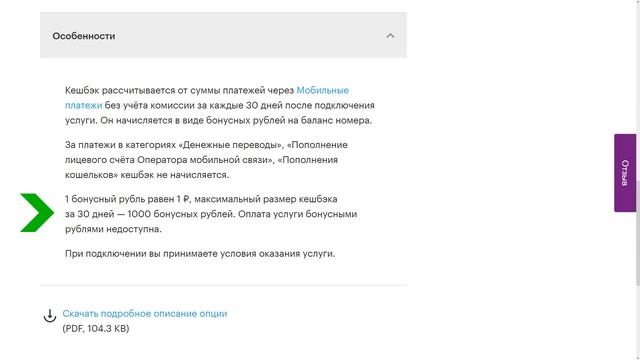The height and width of the screenshot is (360, 640).
Task: Click the green arrow marker
Action: pos(37,213)
